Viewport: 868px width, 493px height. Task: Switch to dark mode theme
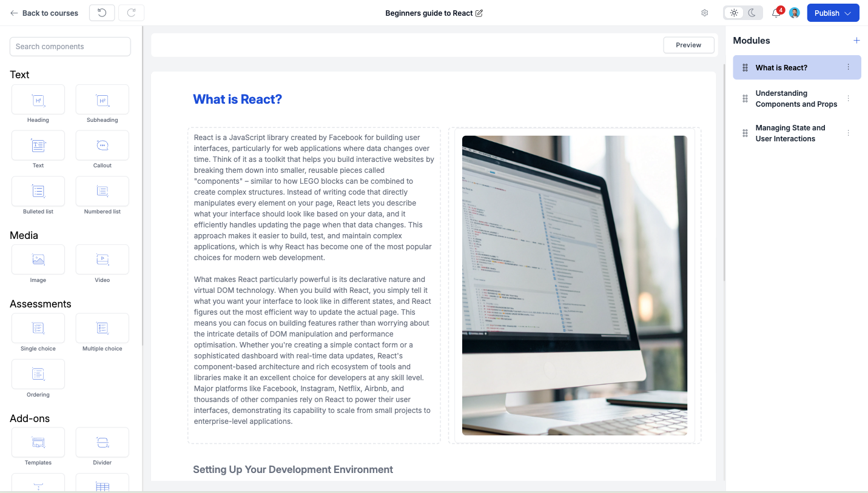[752, 12]
